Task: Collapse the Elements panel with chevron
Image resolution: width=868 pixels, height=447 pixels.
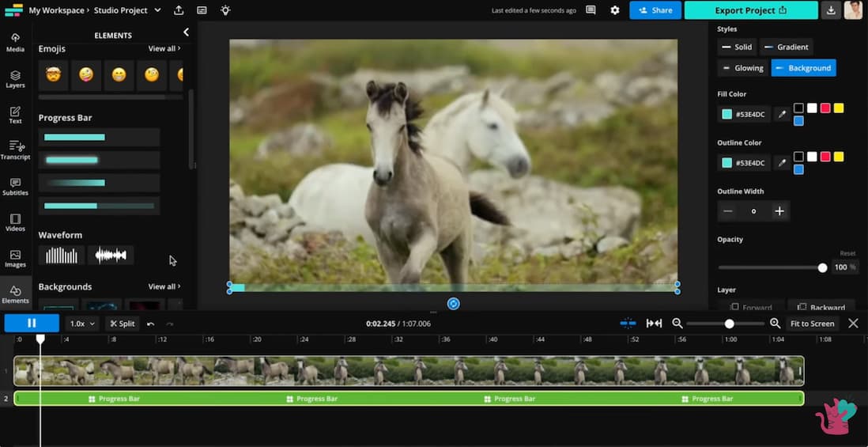Action: (186, 32)
